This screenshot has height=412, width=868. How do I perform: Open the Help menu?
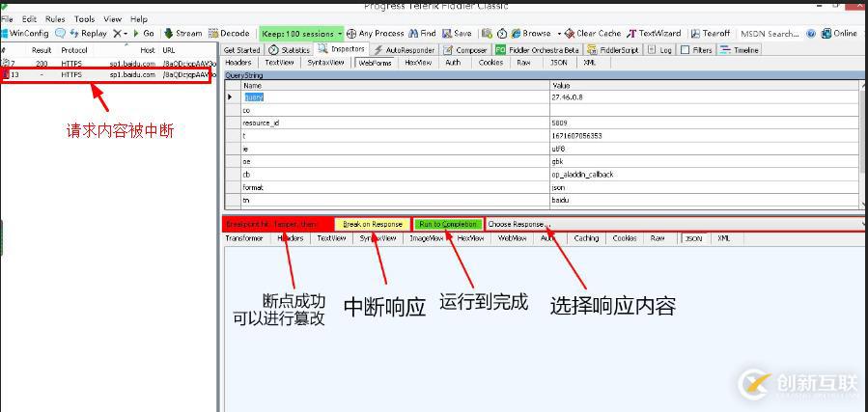139,18
